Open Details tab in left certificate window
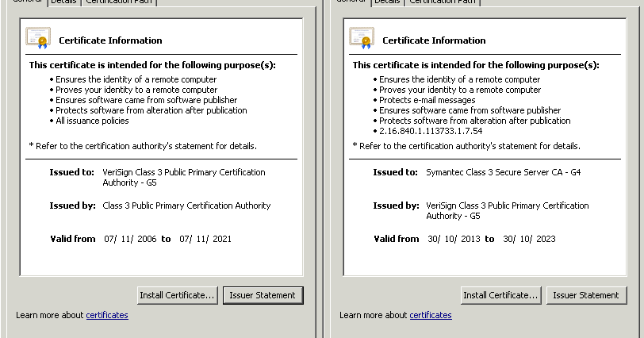The image size is (644, 338). pos(63,2)
